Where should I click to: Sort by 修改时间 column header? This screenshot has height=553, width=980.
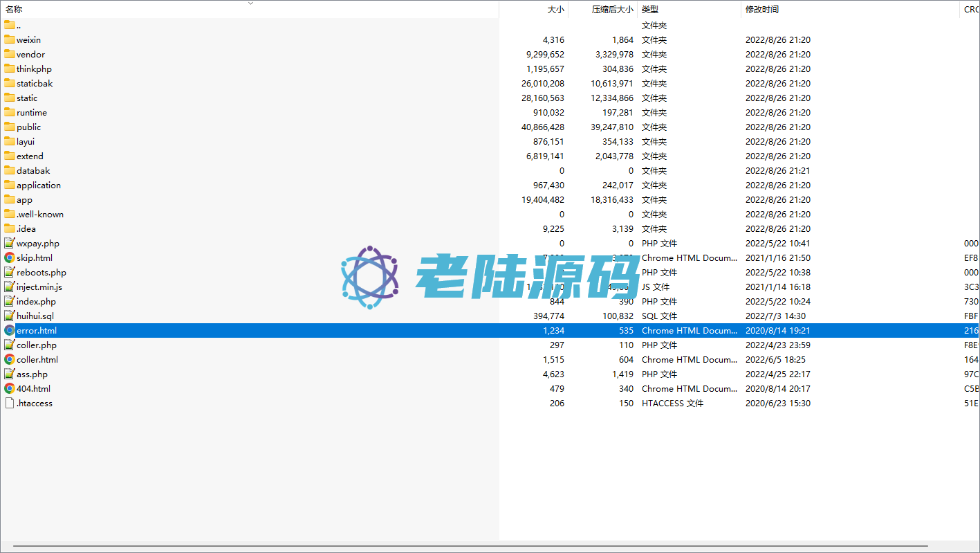click(x=762, y=10)
